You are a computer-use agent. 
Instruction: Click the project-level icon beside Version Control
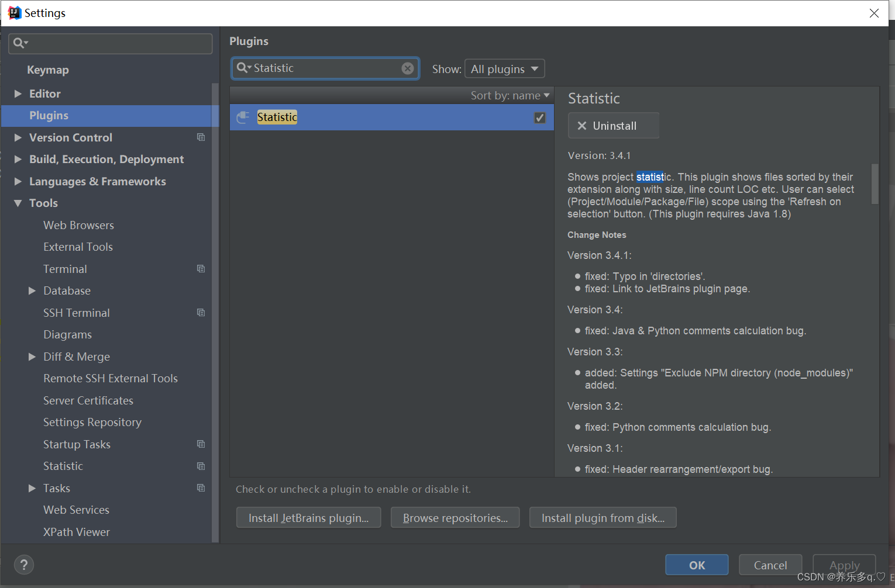201,137
